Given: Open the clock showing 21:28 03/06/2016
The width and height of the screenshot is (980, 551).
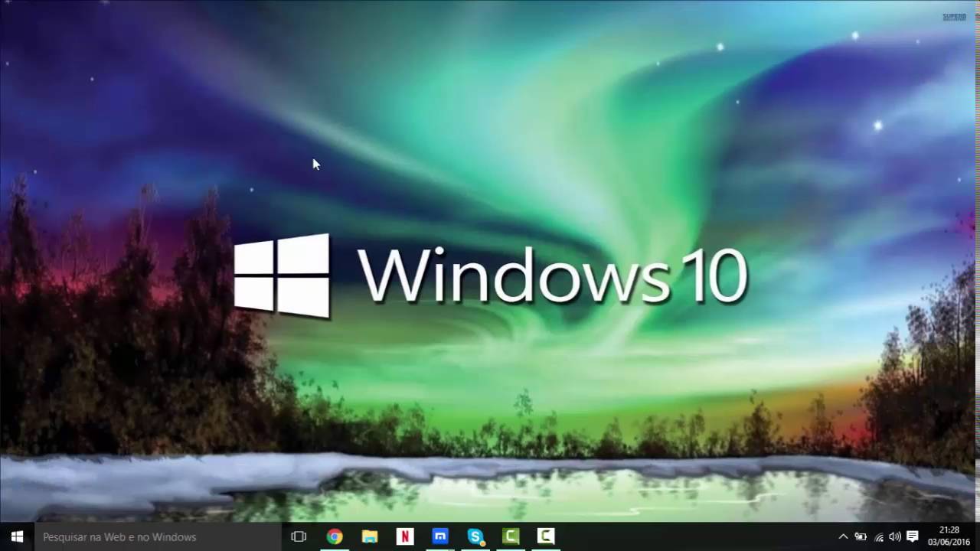Looking at the screenshot, I should pos(949,536).
